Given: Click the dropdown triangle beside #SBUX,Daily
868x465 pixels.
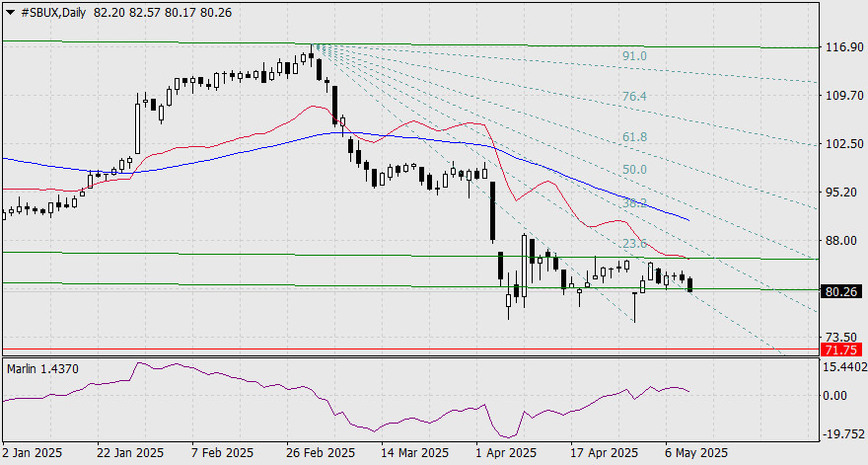Looking at the screenshot, I should [10, 12].
